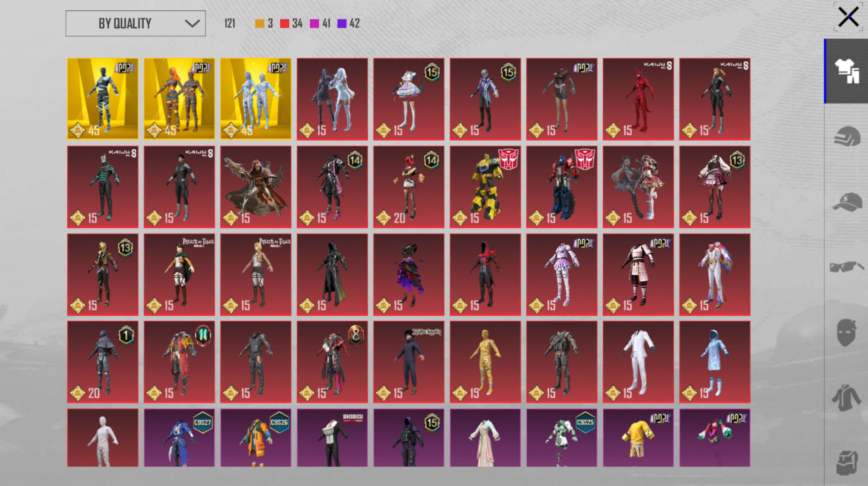868x486 pixels.
Task: Select the yellow mummy wrap outfit
Action: pyautogui.click(x=485, y=362)
